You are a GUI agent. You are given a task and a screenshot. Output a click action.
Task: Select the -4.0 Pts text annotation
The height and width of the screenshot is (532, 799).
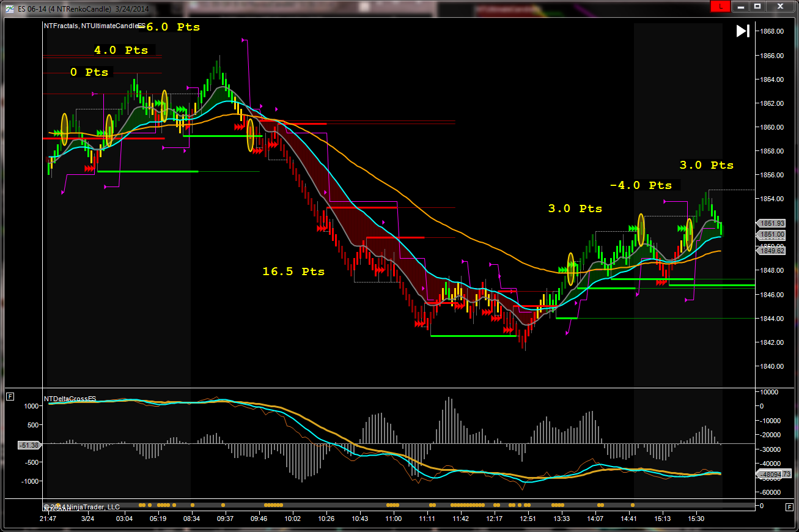pos(641,185)
